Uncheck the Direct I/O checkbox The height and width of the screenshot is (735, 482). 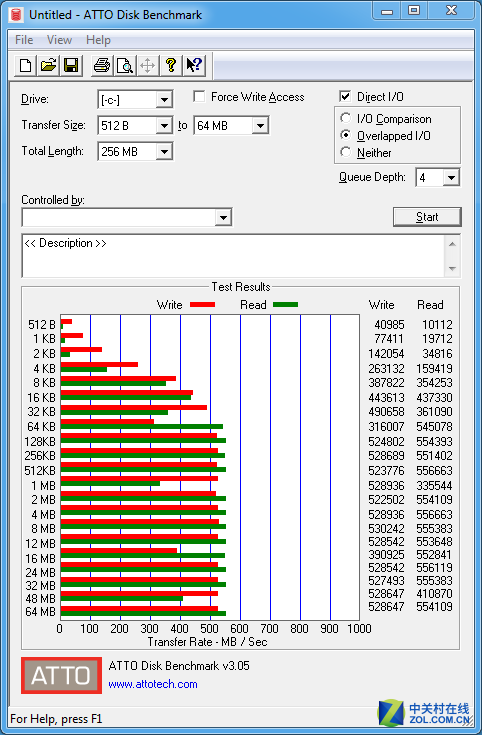pos(345,97)
